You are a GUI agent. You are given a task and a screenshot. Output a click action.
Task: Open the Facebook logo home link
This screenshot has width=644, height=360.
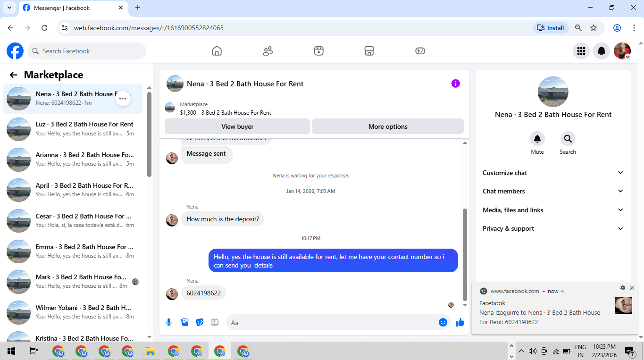point(15,51)
